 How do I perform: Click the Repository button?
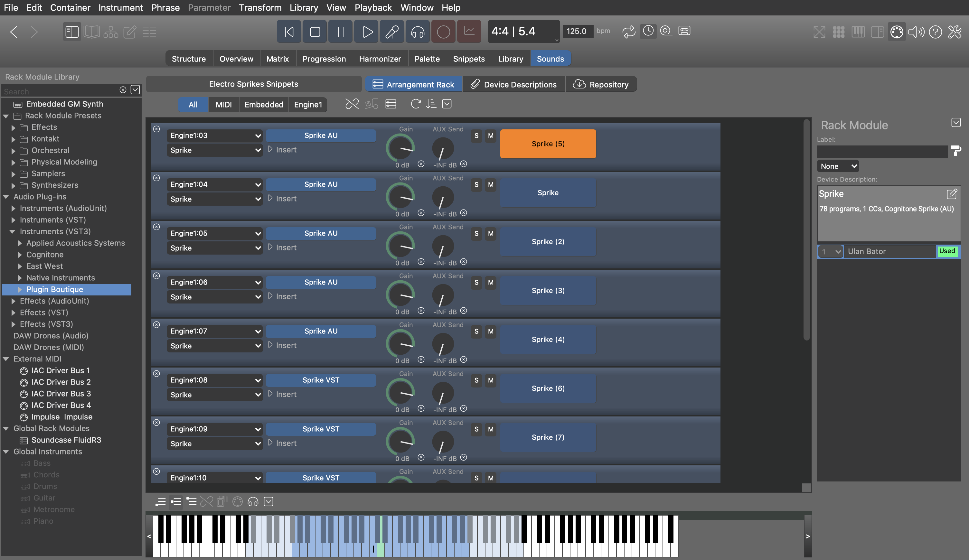pyautogui.click(x=601, y=85)
